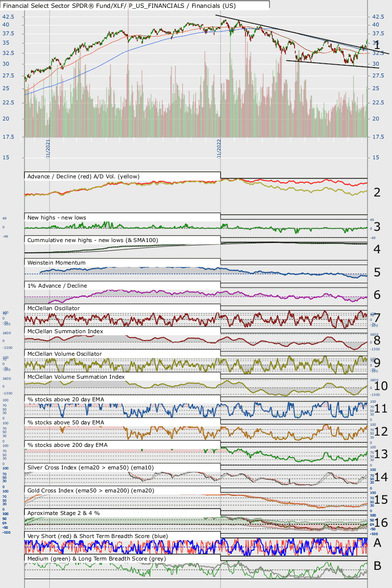
Task: Select 'Medium (green) & Long Term Breadth Score (grey)' label
Action: point(96,559)
